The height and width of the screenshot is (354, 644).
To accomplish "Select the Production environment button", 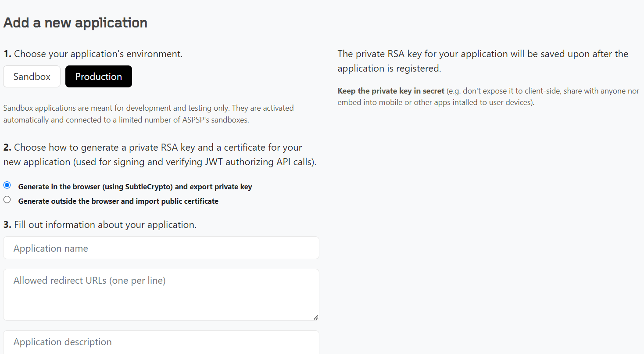I will (x=99, y=76).
